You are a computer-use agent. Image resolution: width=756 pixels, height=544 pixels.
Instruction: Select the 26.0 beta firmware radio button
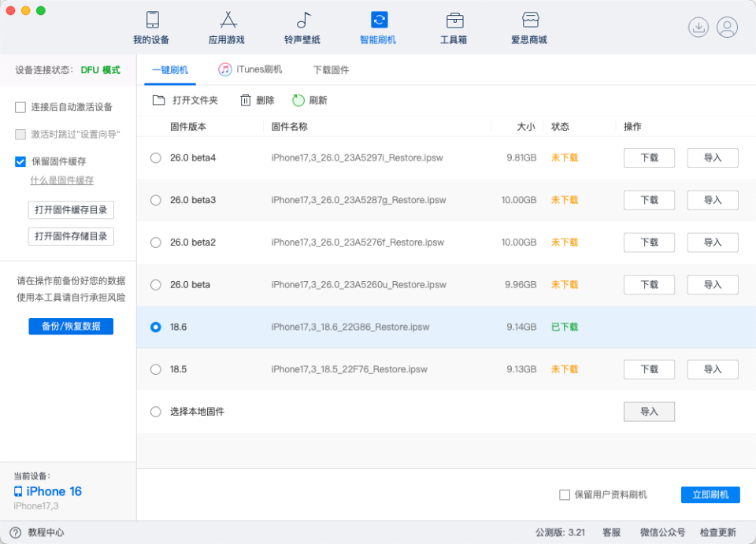tap(156, 285)
